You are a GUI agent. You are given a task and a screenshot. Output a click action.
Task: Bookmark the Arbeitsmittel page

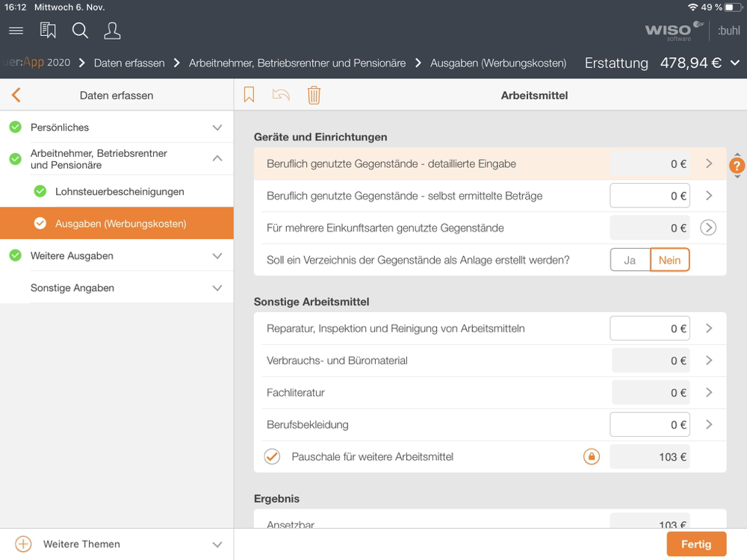click(x=249, y=95)
